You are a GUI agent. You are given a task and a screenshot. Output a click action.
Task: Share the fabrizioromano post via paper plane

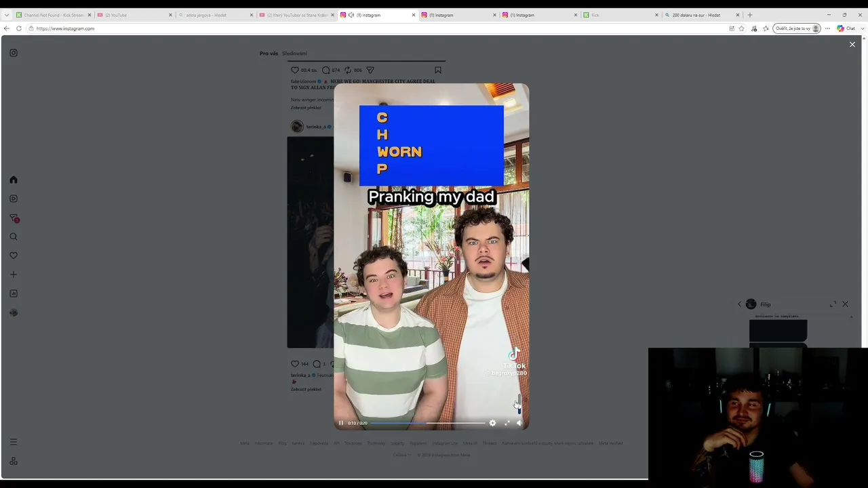[370, 70]
